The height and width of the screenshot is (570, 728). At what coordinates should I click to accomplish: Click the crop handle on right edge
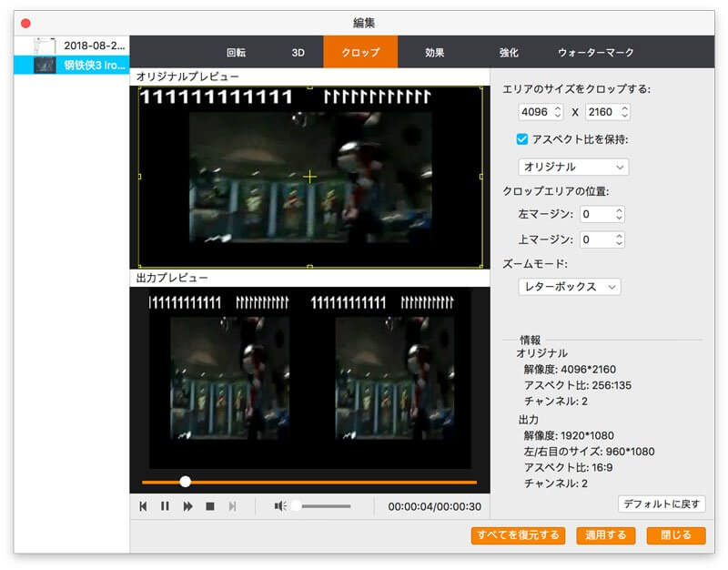click(x=481, y=177)
